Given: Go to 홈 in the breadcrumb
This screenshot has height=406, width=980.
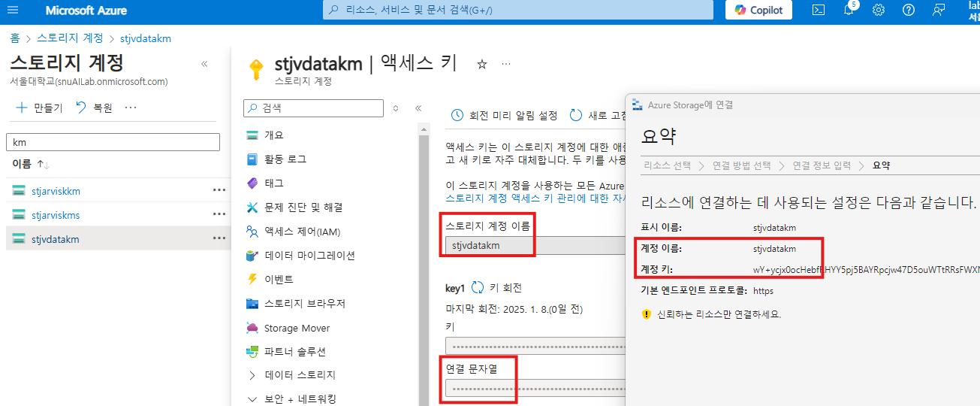Looking at the screenshot, I should point(15,38).
